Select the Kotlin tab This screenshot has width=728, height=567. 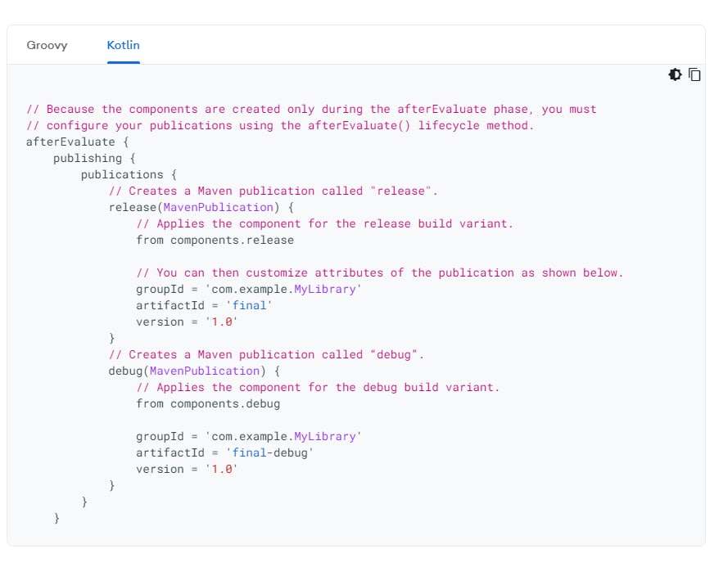point(123,45)
